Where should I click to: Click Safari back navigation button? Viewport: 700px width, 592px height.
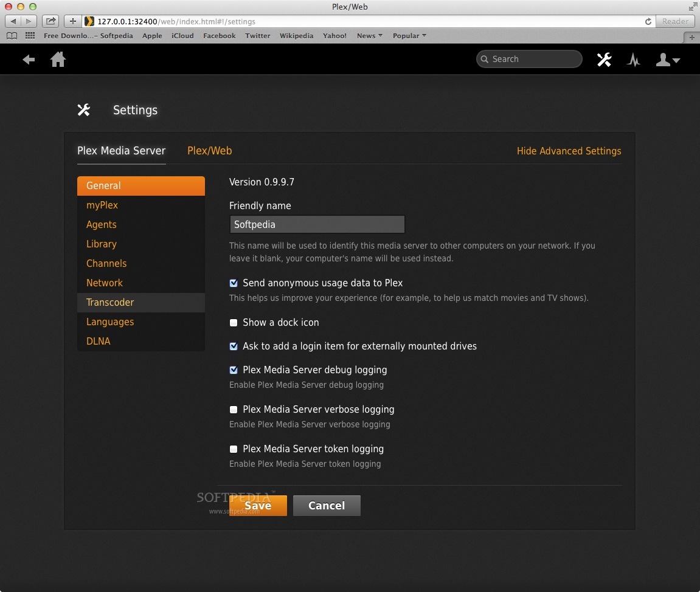[13, 21]
